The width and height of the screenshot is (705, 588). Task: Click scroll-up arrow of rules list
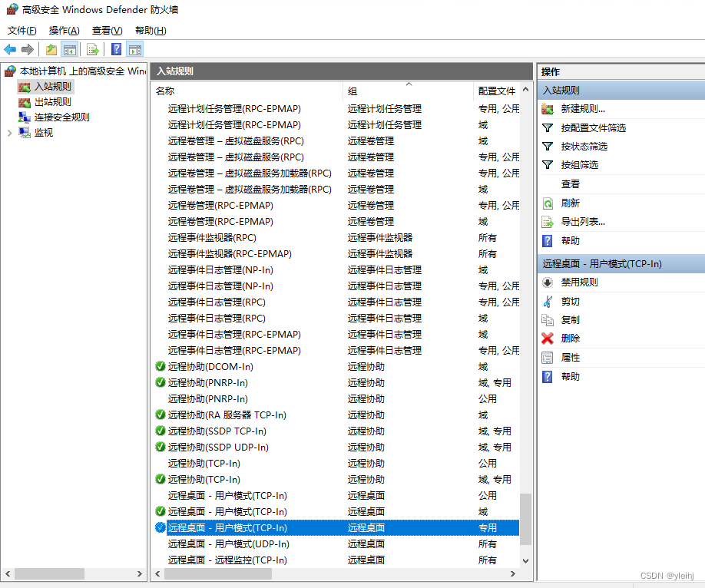coord(525,90)
